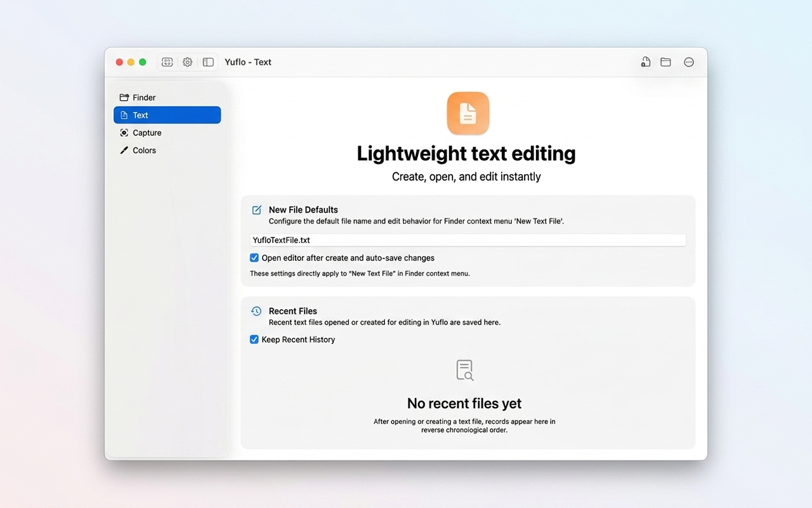Click the "Recent Files" section title
Viewport: 812px width, 508px height.
point(293,311)
